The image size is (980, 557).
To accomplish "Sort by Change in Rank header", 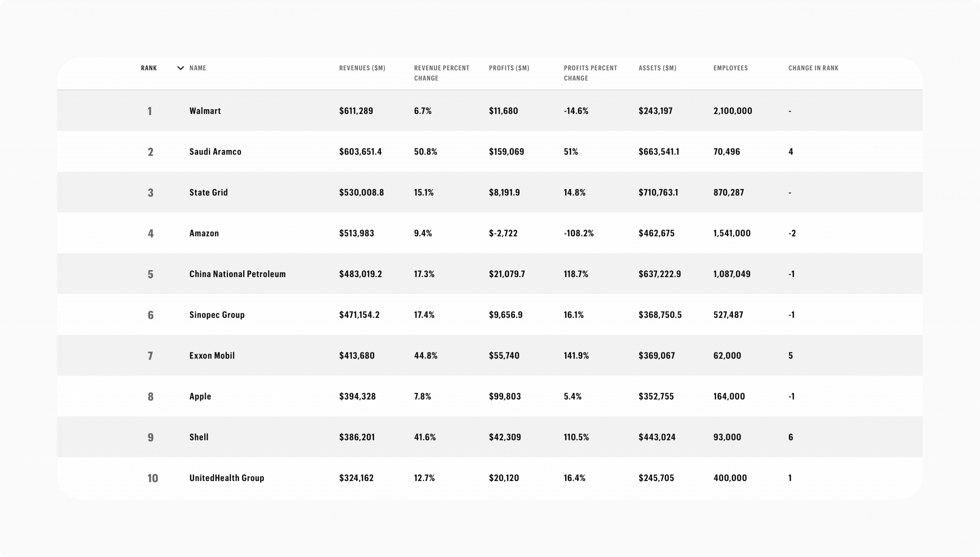I will pyautogui.click(x=813, y=68).
